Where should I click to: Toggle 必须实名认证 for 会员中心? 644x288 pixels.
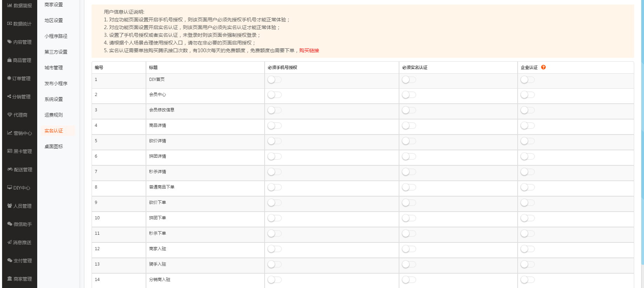(409, 95)
